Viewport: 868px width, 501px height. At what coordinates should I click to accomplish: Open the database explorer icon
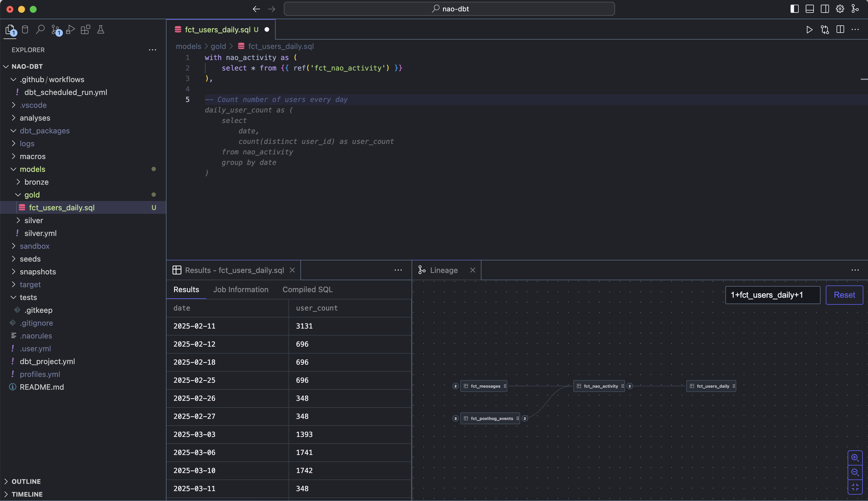[25, 30]
